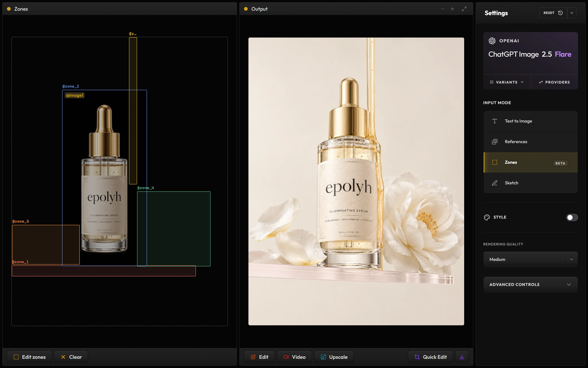This screenshot has height=368, width=588.
Task: Click the @image1 tag
Action: pos(75,95)
